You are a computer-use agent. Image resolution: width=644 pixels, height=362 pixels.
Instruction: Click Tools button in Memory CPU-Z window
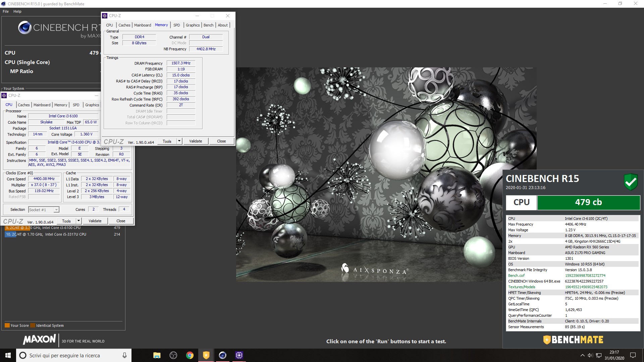[167, 141]
